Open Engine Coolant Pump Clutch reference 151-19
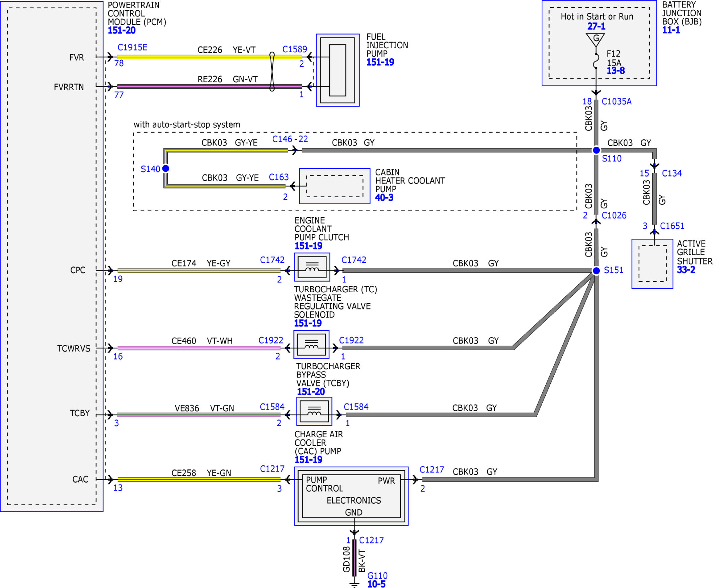Screen dimensions: 713x588 point(308,246)
